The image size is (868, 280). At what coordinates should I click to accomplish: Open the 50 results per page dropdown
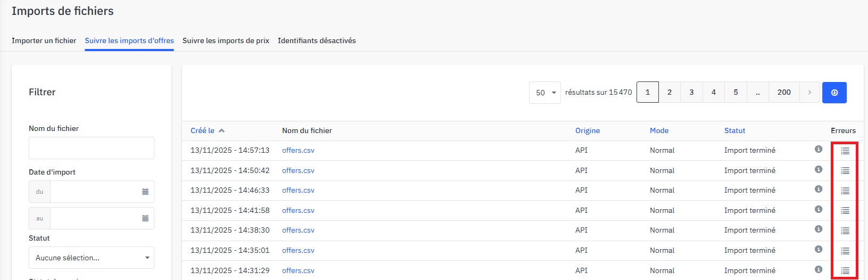pyautogui.click(x=544, y=93)
